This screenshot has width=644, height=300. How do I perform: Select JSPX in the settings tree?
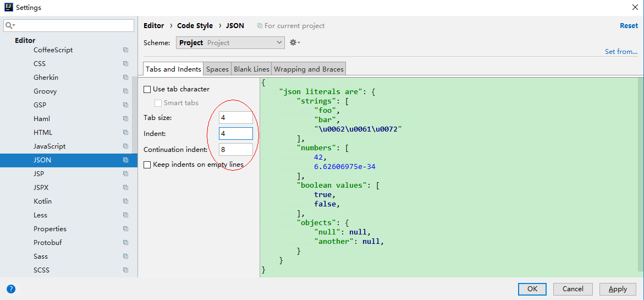41,188
